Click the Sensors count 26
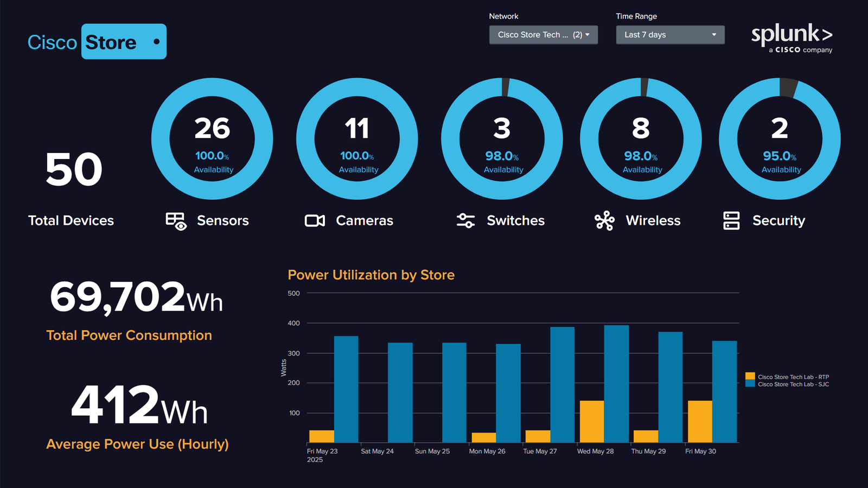 (212, 129)
